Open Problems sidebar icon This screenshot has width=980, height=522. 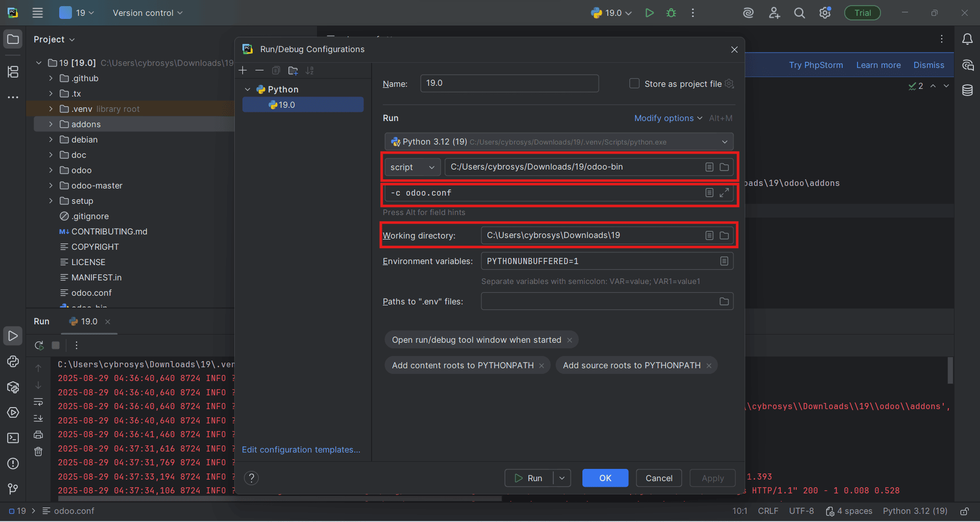13,464
